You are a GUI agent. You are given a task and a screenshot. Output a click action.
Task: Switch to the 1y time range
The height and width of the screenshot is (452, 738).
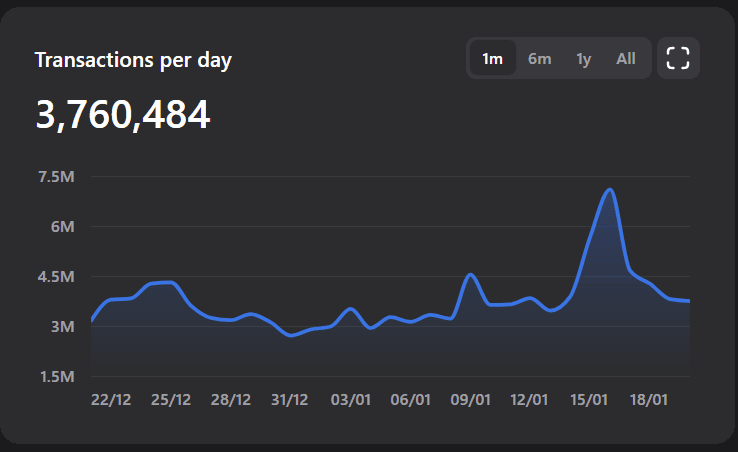[584, 58]
